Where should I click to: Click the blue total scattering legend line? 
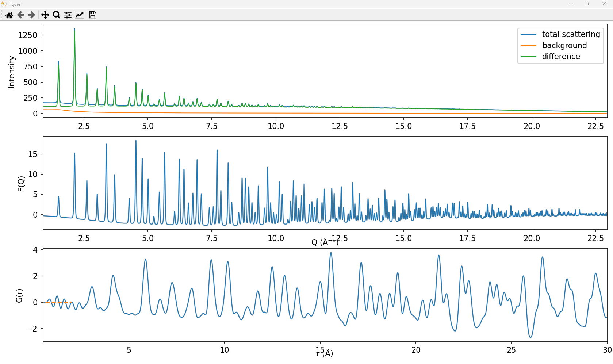[528, 34]
